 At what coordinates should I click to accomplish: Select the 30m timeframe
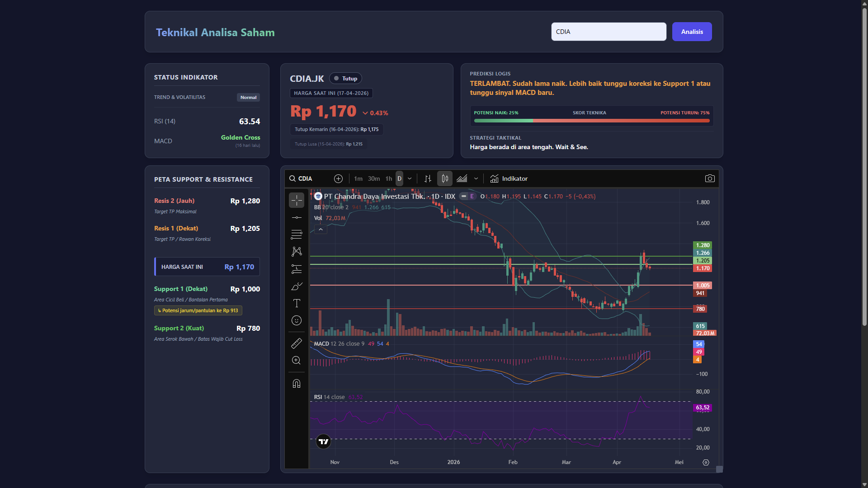[x=373, y=178]
